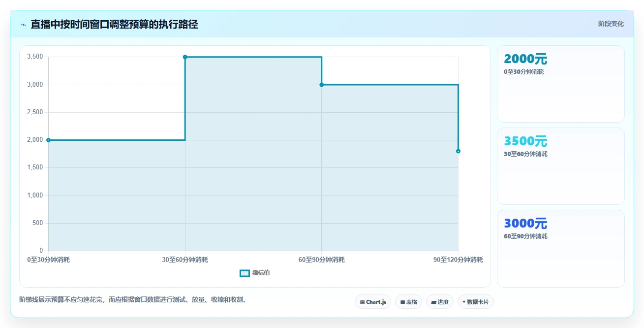
Task: Click the table icon in 表格 tag
Action: click(x=402, y=302)
